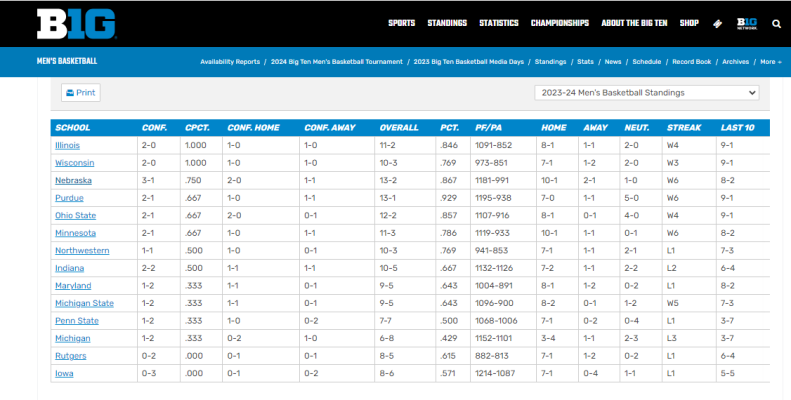
Task: Open the Maryland team link
Action: pos(73,285)
